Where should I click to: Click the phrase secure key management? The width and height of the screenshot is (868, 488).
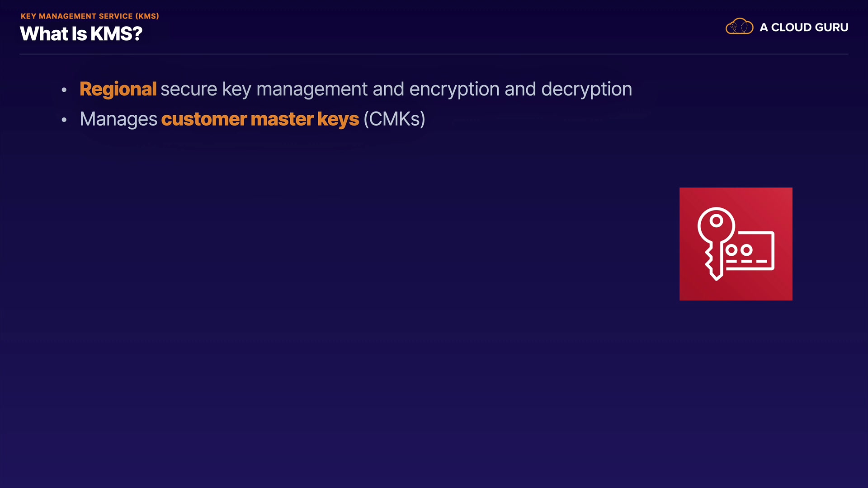click(x=264, y=89)
